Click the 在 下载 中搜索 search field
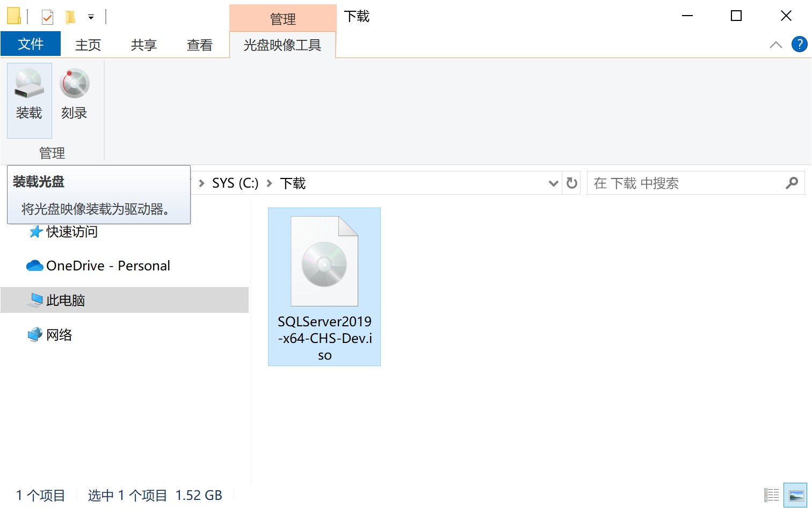The height and width of the screenshot is (508, 812). click(x=685, y=183)
